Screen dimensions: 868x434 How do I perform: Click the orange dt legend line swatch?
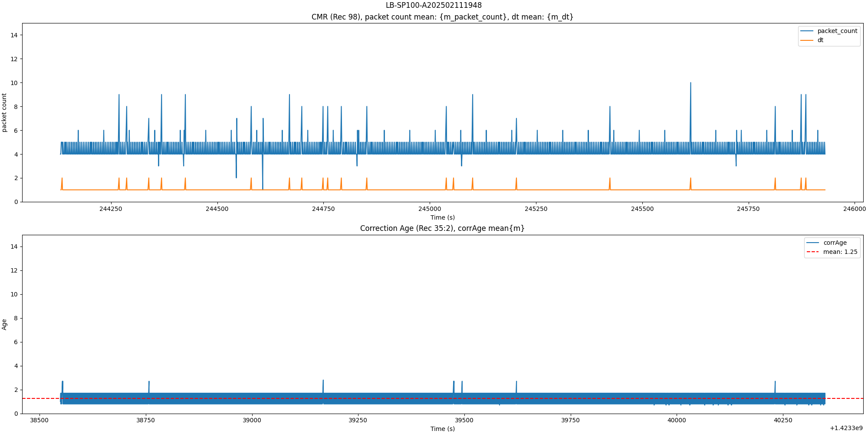(x=807, y=40)
